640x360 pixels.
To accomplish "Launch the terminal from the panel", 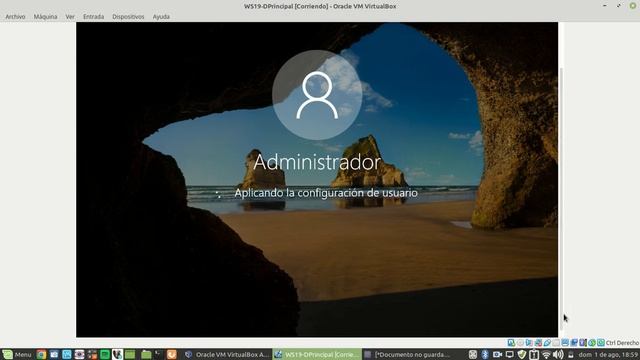I will 158,354.
